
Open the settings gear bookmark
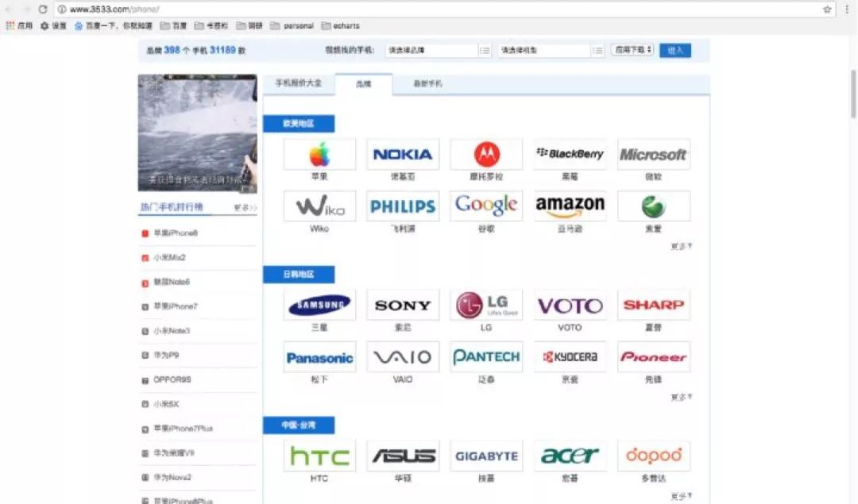tap(53, 25)
